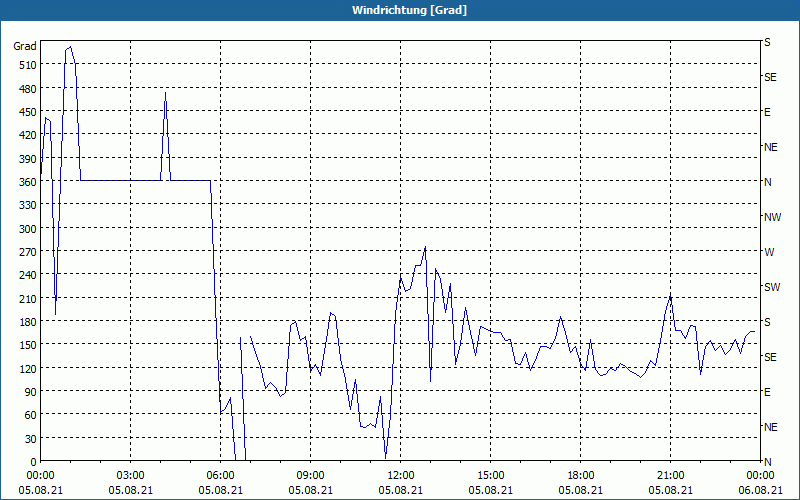Select the 03:00 time label
The height and width of the screenshot is (500, 800).
click(131, 476)
